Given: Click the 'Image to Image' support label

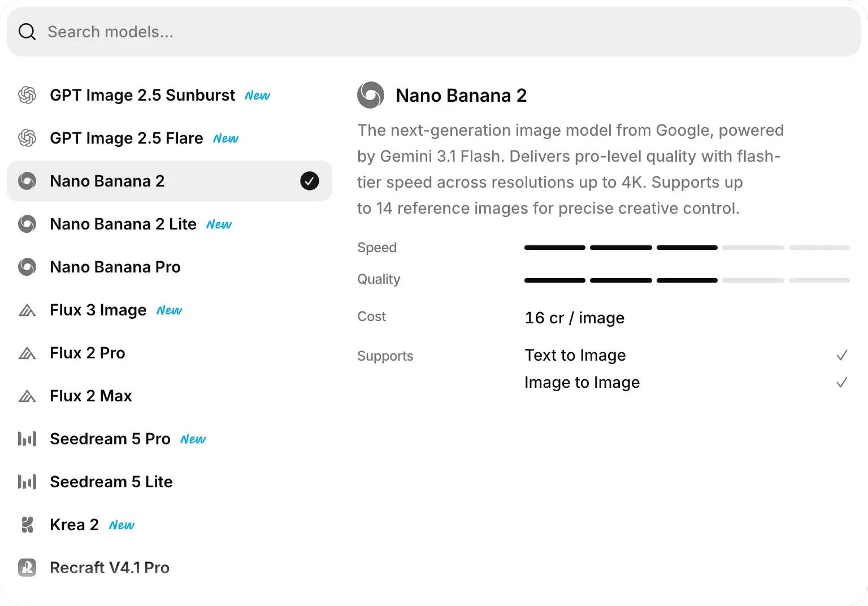Looking at the screenshot, I should tap(582, 383).
